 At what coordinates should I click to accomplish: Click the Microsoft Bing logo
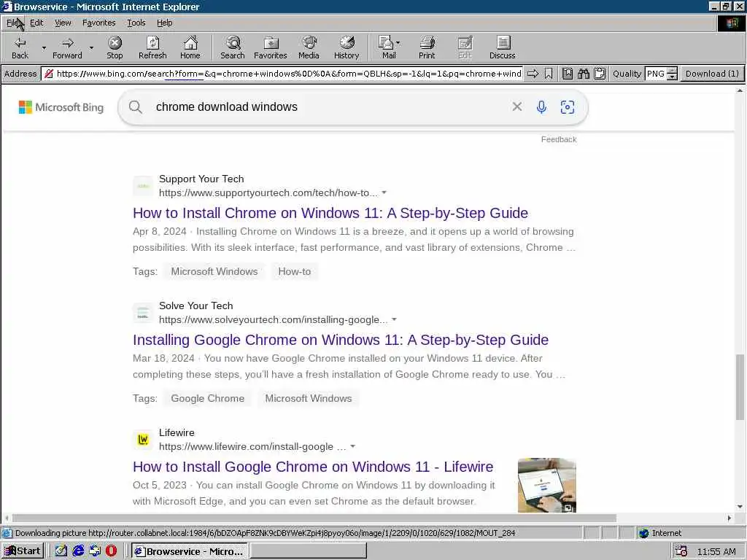tap(61, 107)
